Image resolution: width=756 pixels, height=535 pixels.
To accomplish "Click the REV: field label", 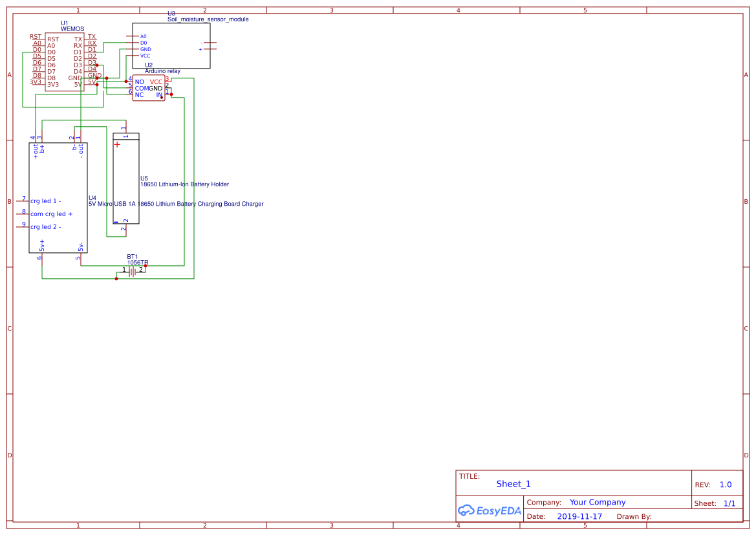I will click(702, 485).
